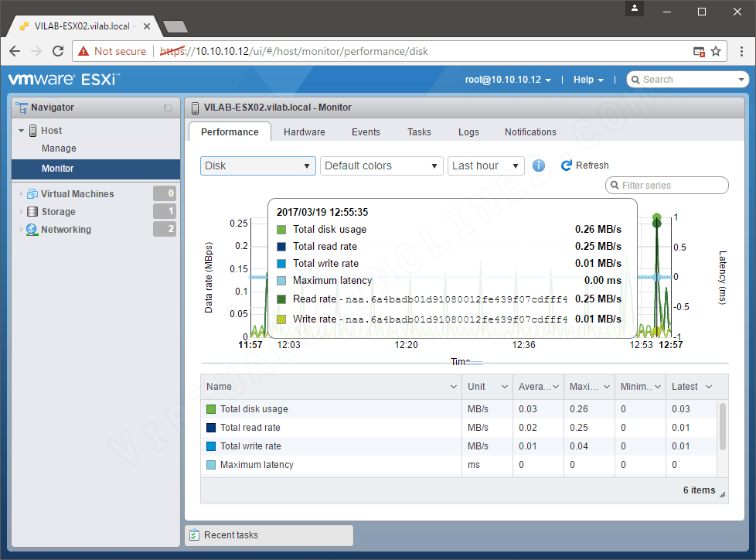Expand the Networking node
The height and width of the screenshot is (560, 756).
[x=21, y=230]
